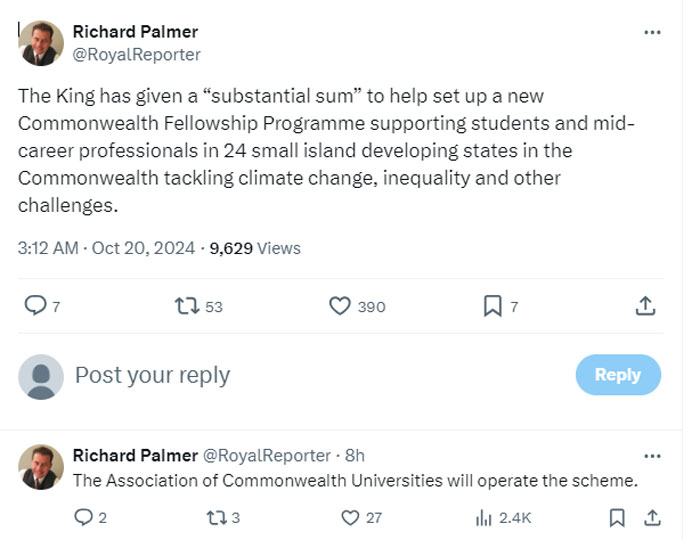Share the main tweet via upload icon
The image size is (700, 540).
click(646, 306)
